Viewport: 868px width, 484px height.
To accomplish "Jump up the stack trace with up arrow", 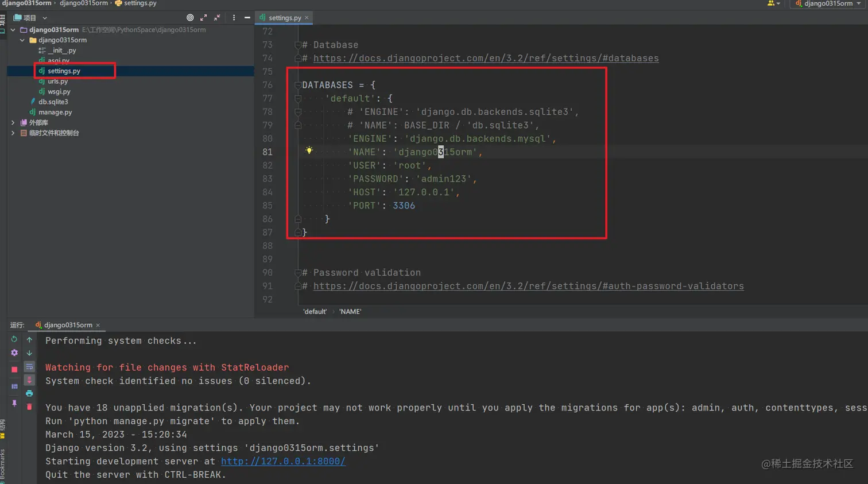I will coord(29,339).
